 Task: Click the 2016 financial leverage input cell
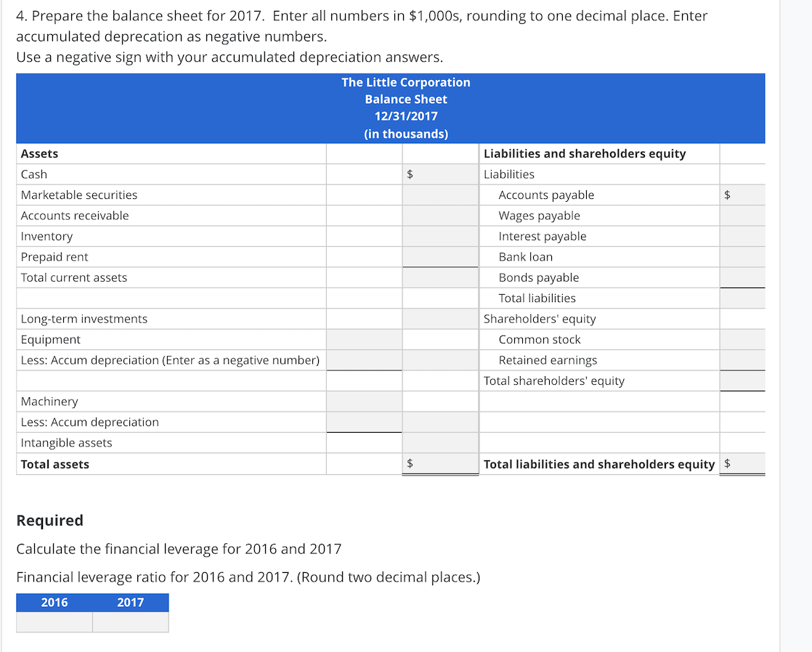point(54,622)
